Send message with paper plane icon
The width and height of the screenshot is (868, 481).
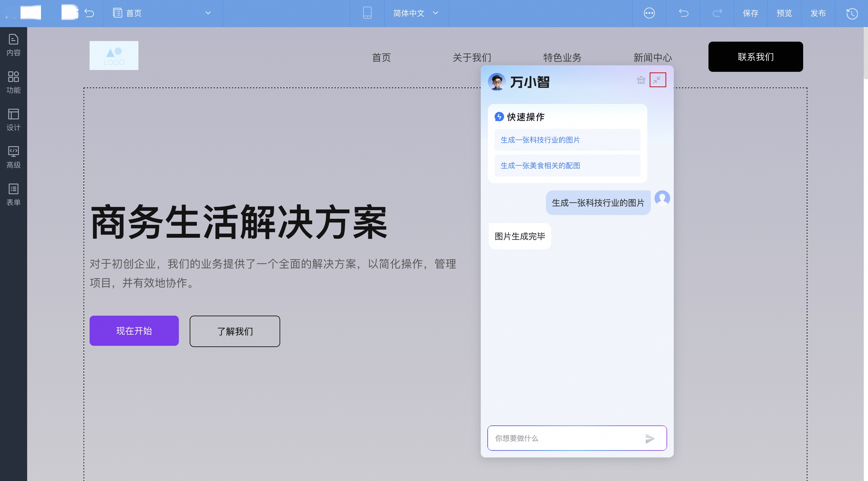pos(650,438)
